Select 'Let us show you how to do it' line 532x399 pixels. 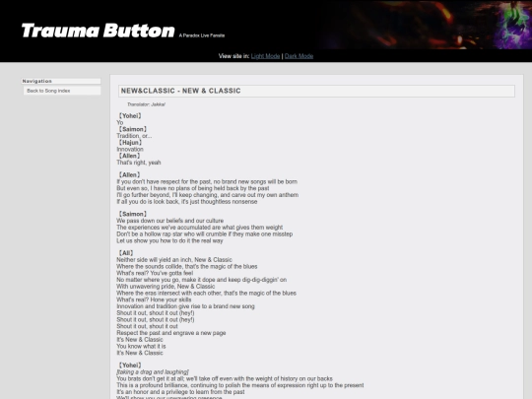tap(169, 241)
